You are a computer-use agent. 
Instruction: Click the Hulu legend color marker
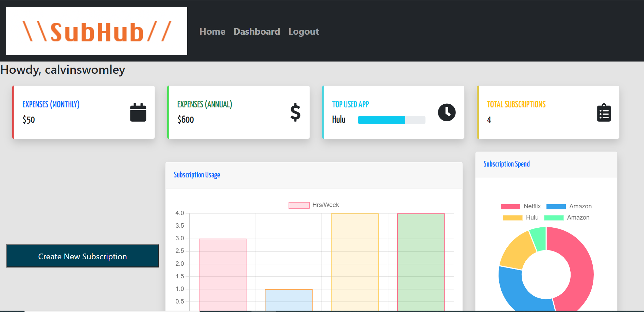(512, 218)
